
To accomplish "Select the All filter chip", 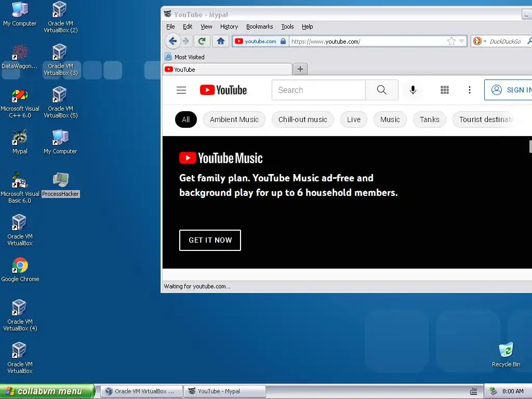I will [185, 119].
